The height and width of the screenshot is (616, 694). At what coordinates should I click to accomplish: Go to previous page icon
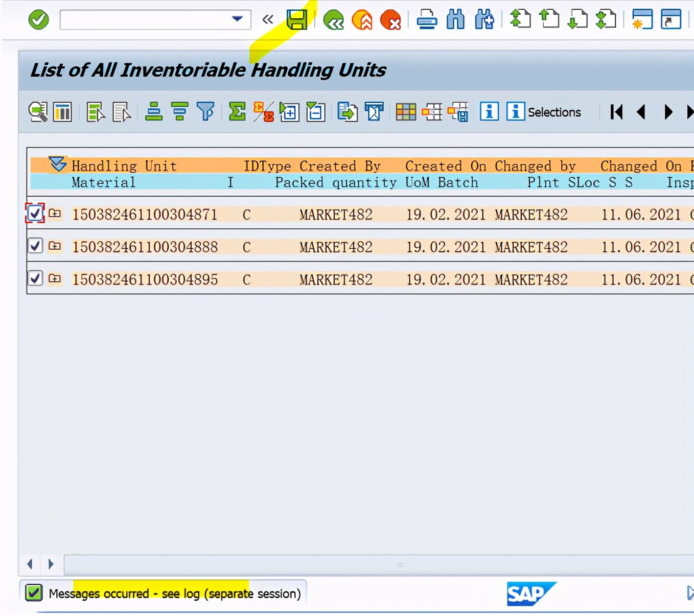[549, 20]
